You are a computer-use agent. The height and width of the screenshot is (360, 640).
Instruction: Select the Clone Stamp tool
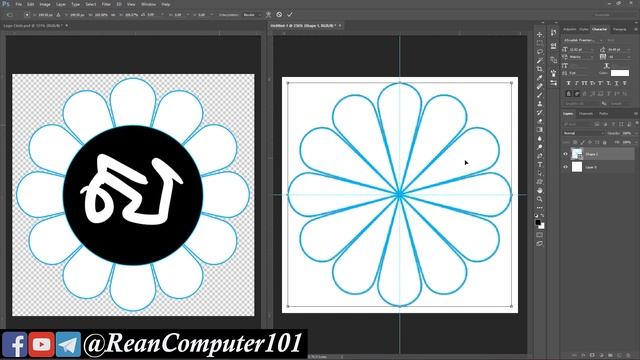540,104
